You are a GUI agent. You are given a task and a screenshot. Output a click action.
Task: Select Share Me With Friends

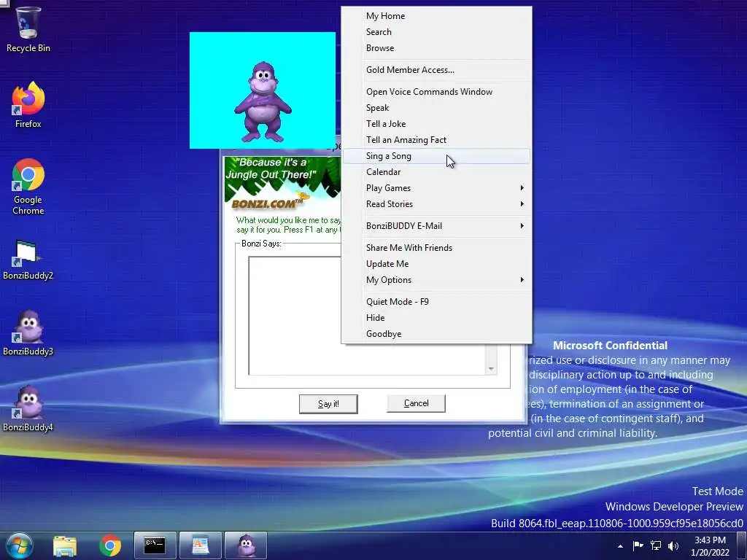436,248
